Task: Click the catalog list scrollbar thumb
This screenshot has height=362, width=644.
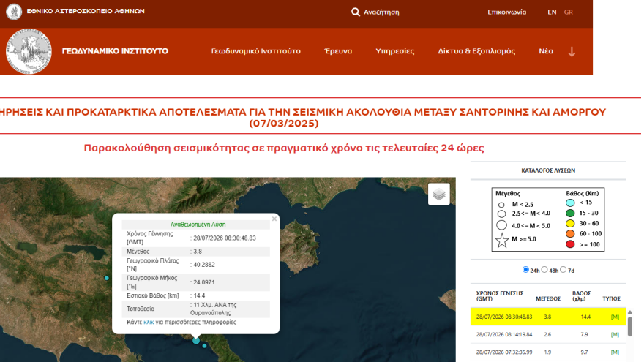Action: tap(629, 327)
